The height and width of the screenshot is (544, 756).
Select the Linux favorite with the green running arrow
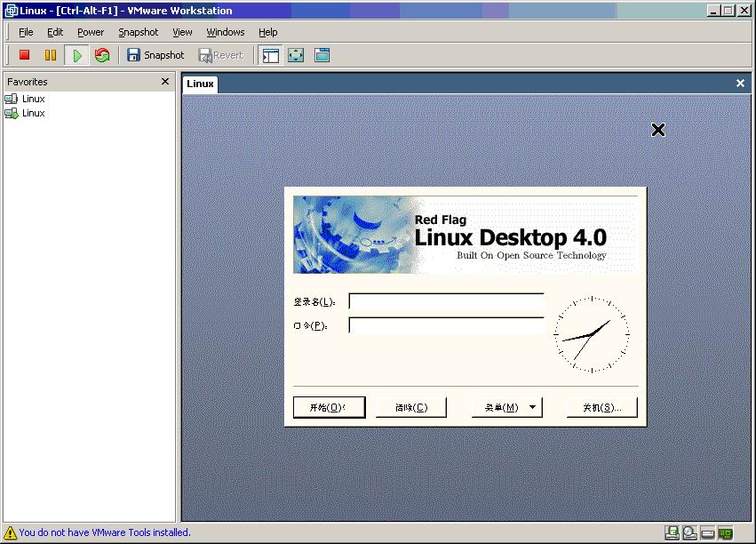[25, 114]
